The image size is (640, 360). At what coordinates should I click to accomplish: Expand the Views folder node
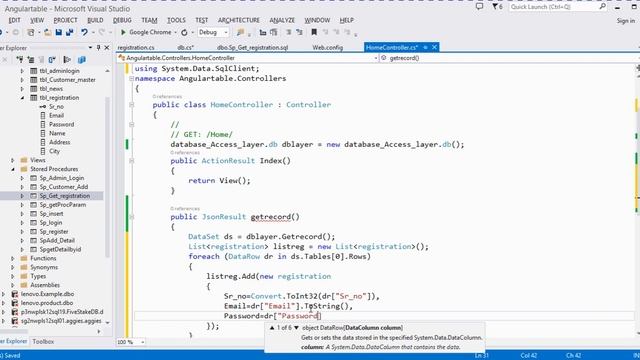(x=13, y=160)
